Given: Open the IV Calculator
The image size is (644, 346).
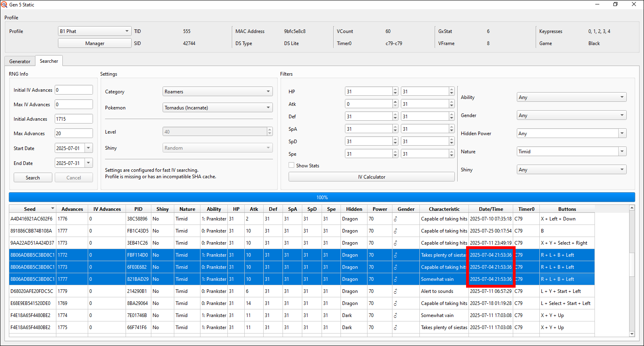Looking at the screenshot, I should [x=371, y=177].
